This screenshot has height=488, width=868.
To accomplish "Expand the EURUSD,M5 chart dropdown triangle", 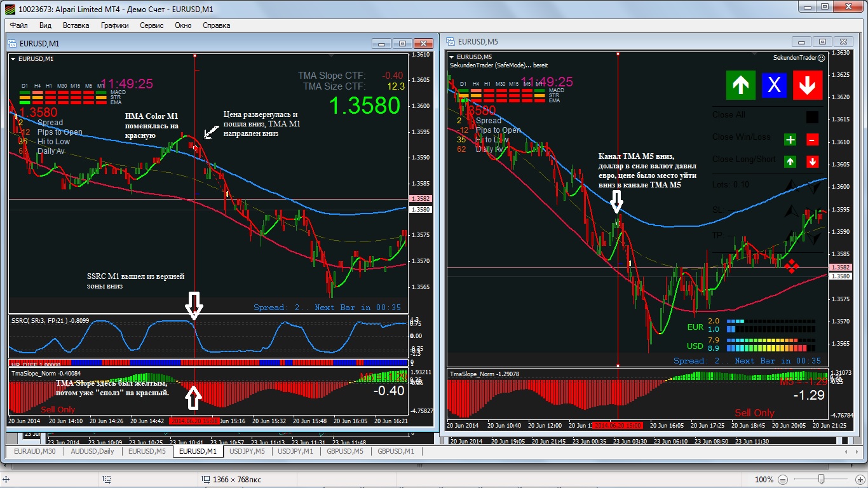I will point(452,57).
